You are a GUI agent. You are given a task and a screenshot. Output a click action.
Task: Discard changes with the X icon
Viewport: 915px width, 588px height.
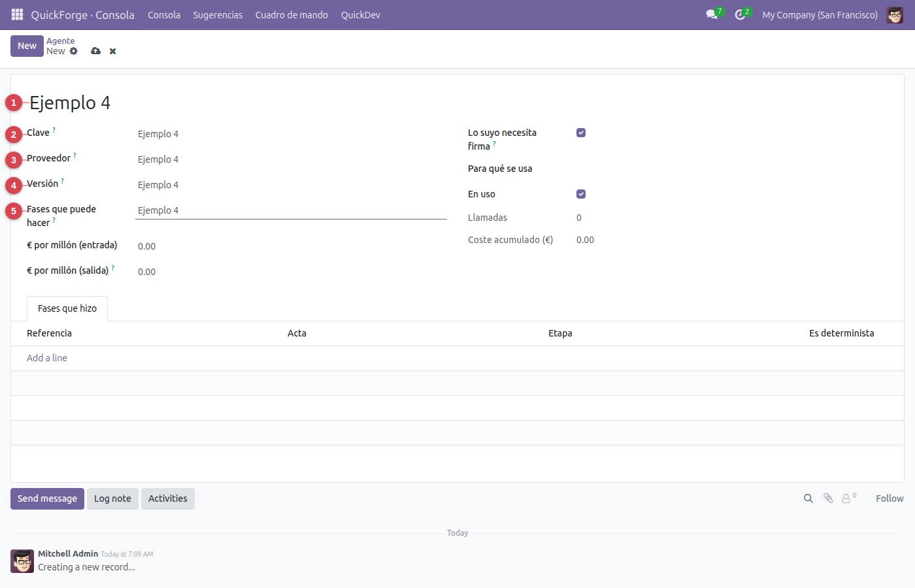112,51
